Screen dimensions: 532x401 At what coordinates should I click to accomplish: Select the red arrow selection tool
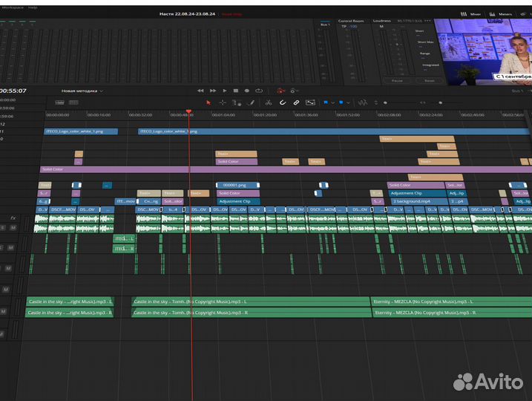pos(208,102)
